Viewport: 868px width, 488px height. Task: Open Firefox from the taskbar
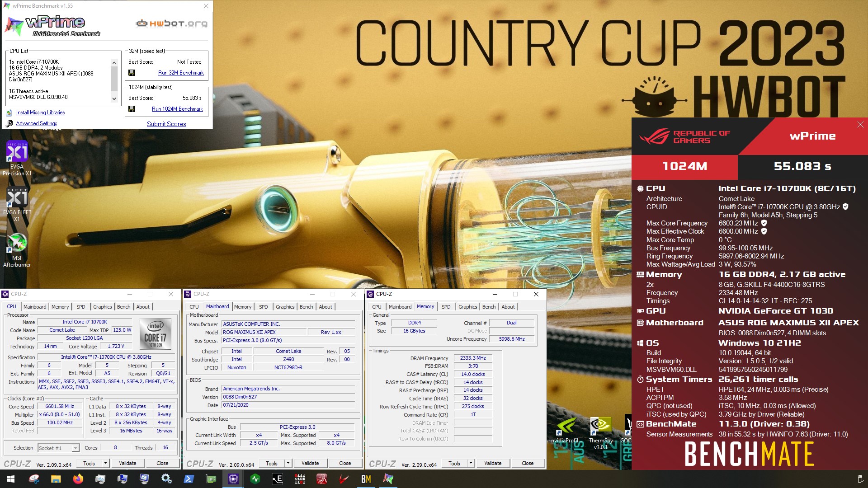pyautogui.click(x=78, y=479)
